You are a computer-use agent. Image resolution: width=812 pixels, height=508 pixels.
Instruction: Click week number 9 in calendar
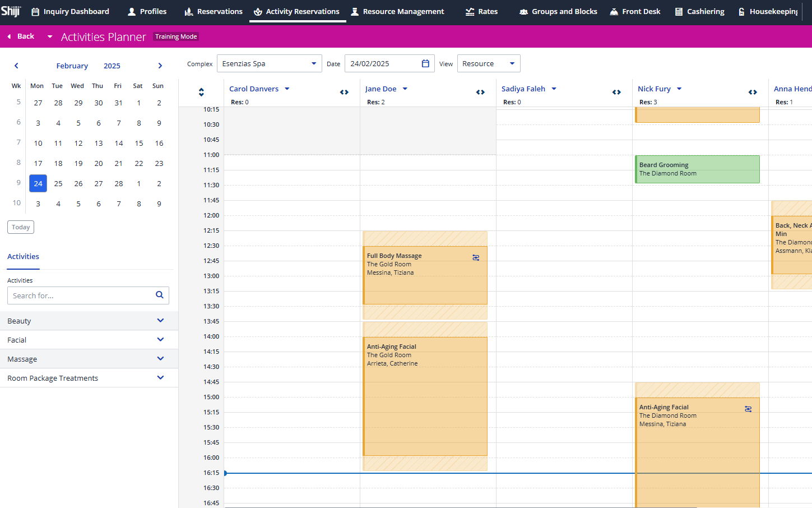tap(18, 183)
